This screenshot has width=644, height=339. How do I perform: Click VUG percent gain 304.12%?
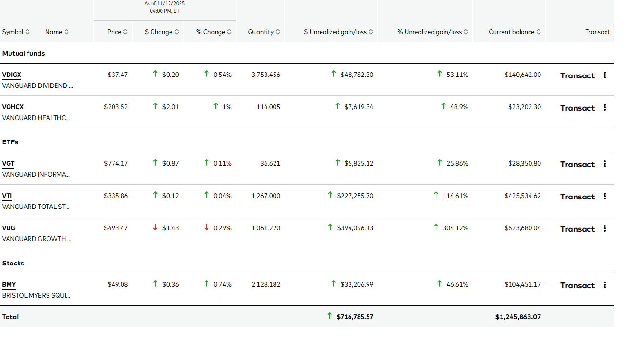(455, 228)
